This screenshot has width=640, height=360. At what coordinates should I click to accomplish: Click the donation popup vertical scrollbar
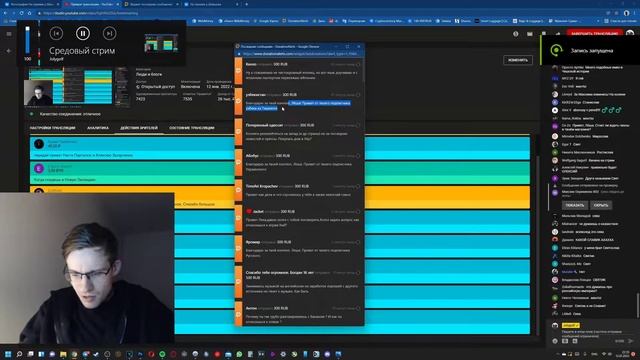click(363, 69)
